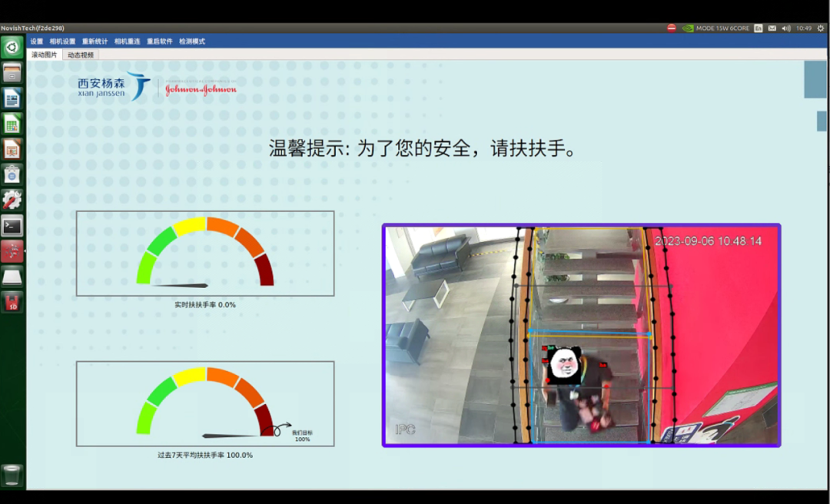Open the sound volume indicator

tap(786, 28)
